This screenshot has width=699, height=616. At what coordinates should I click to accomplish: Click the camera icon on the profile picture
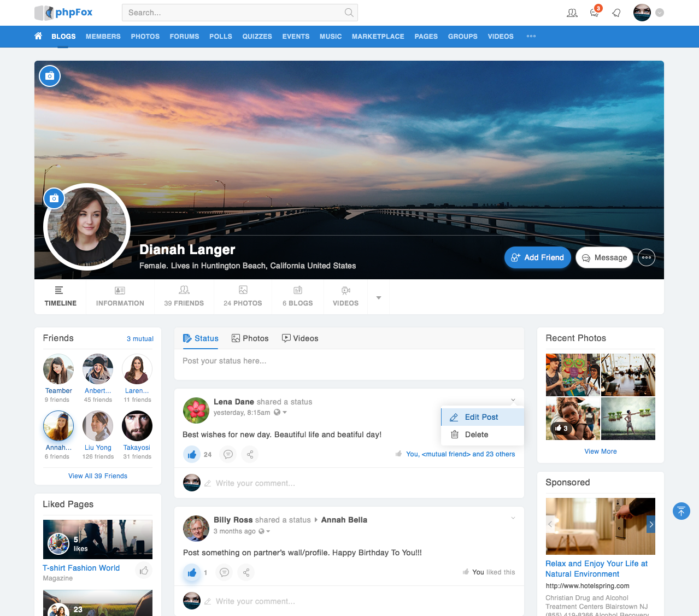tap(54, 198)
